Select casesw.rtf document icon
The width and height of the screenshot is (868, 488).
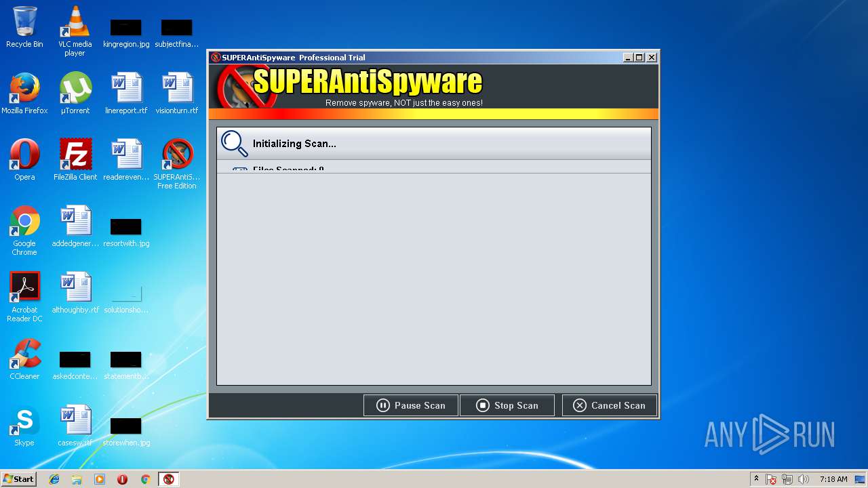(75, 426)
